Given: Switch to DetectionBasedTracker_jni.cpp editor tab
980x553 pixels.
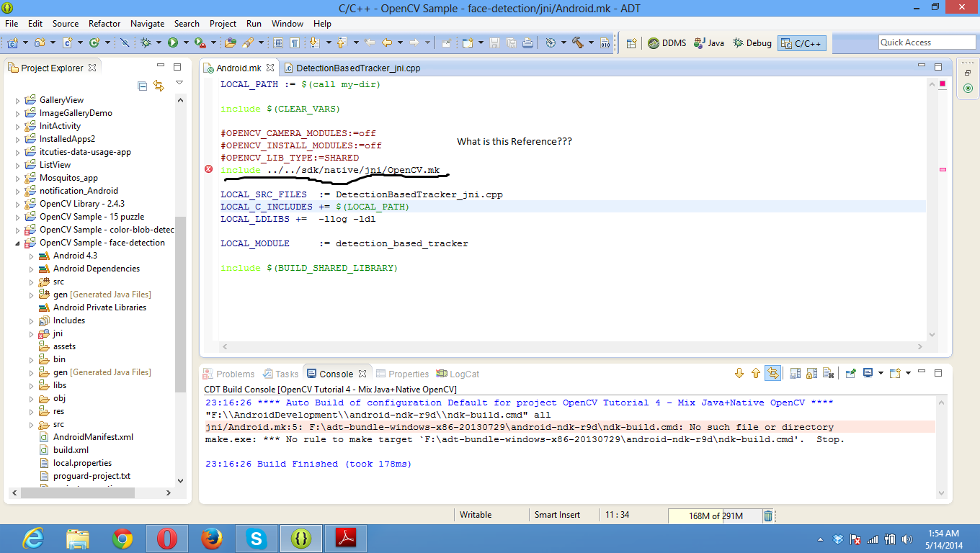Looking at the screenshot, I should pos(352,68).
